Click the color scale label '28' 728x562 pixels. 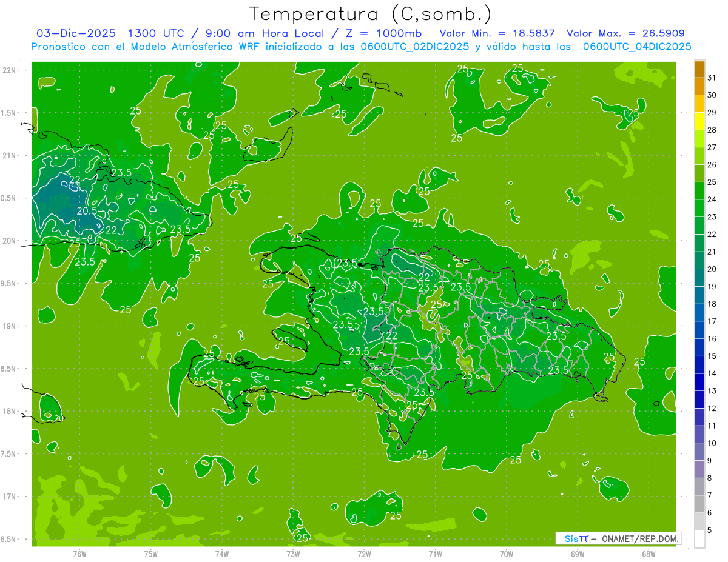(x=712, y=130)
